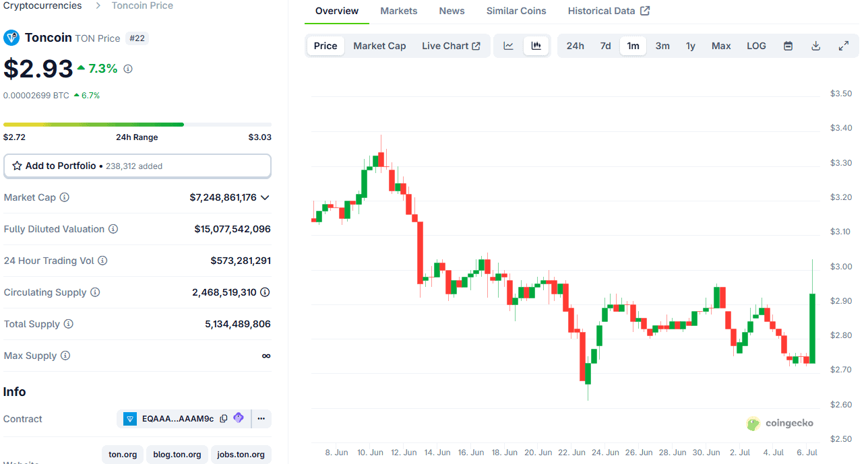
Task: Click Circulating Supply label info icon
Action: click(x=95, y=292)
